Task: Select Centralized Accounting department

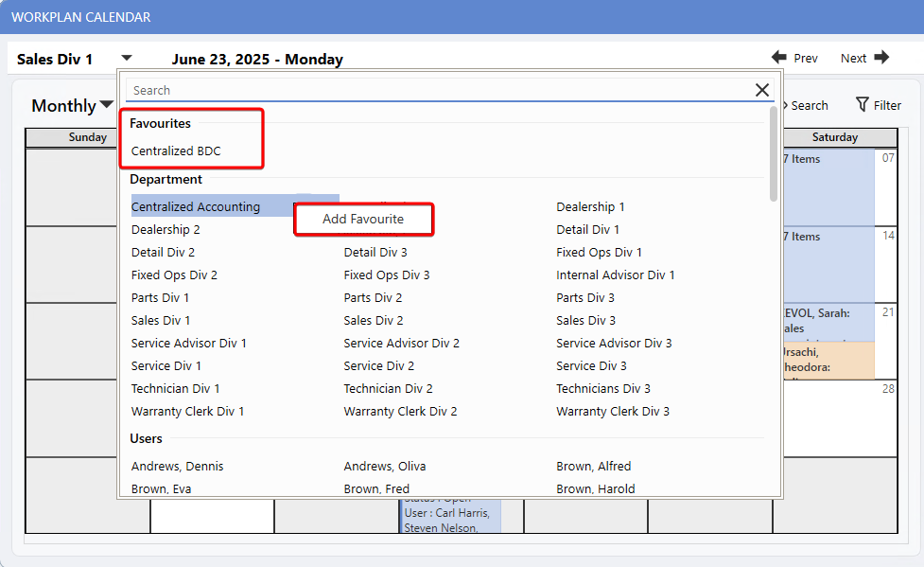Action: [x=196, y=207]
